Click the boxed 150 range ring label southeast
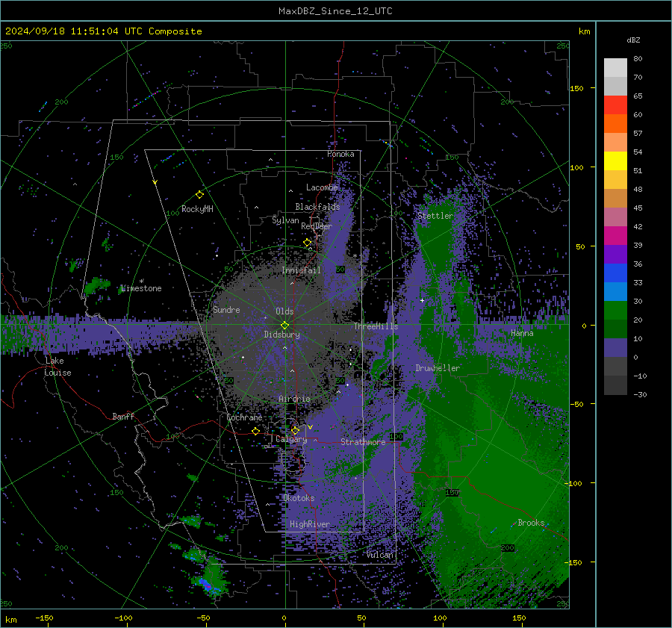Image resolution: width=672 pixels, height=628 pixels. click(452, 493)
